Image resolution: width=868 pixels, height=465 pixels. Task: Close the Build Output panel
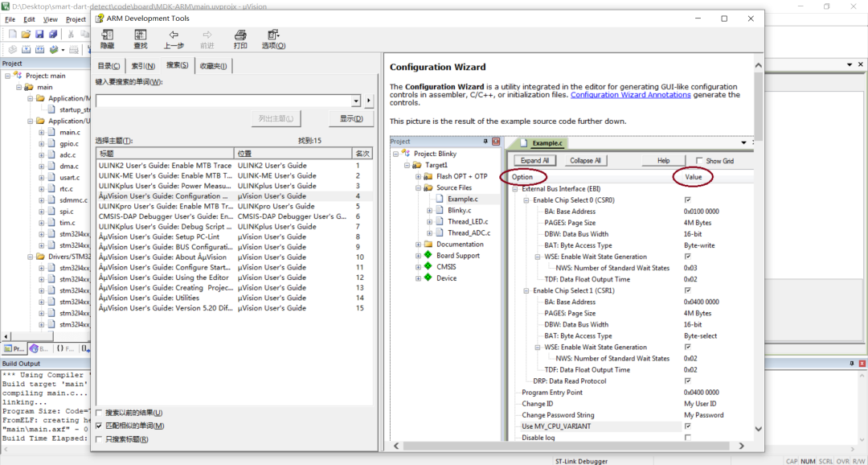[862, 363]
